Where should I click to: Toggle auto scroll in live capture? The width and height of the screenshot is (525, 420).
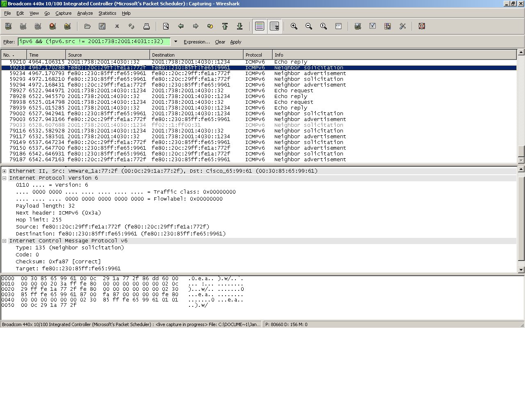click(274, 26)
